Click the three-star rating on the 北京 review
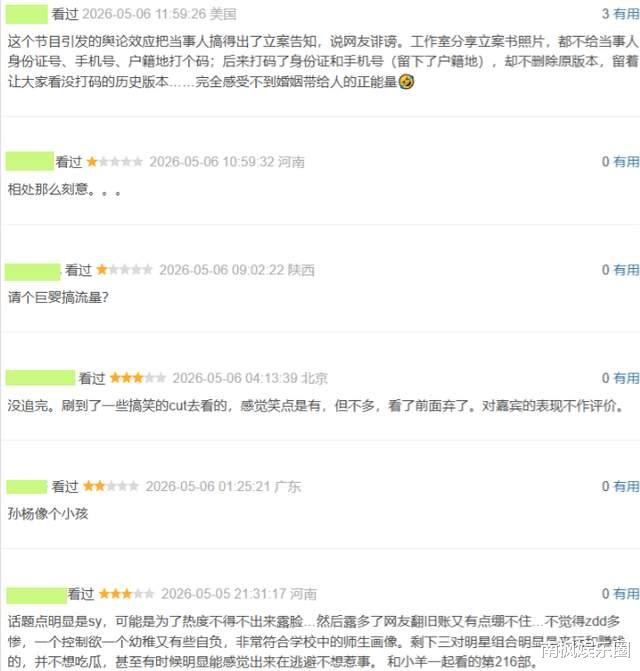Screen dimensions: 640x671 (x=138, y=378)
